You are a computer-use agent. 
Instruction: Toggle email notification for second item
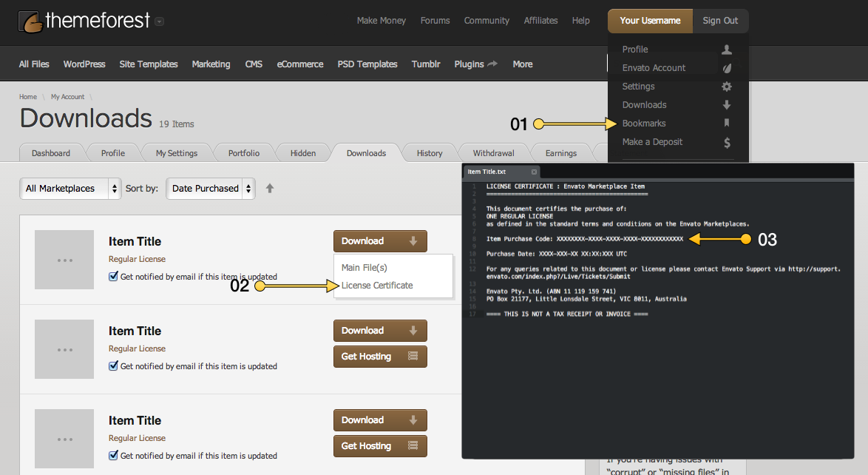pyautogui.click(x=113, y=365)
